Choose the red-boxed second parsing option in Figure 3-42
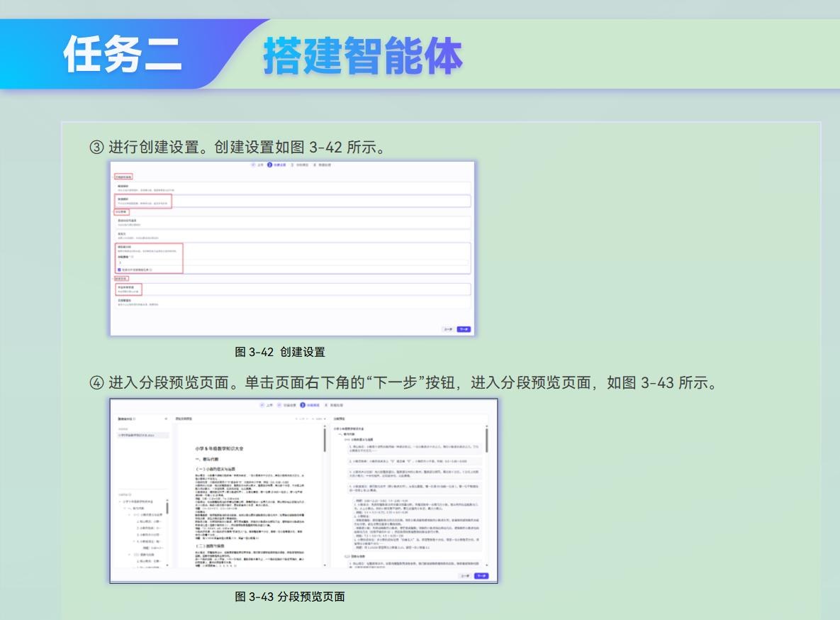Screen dimensions: 840x620 [x=293, y=201]
